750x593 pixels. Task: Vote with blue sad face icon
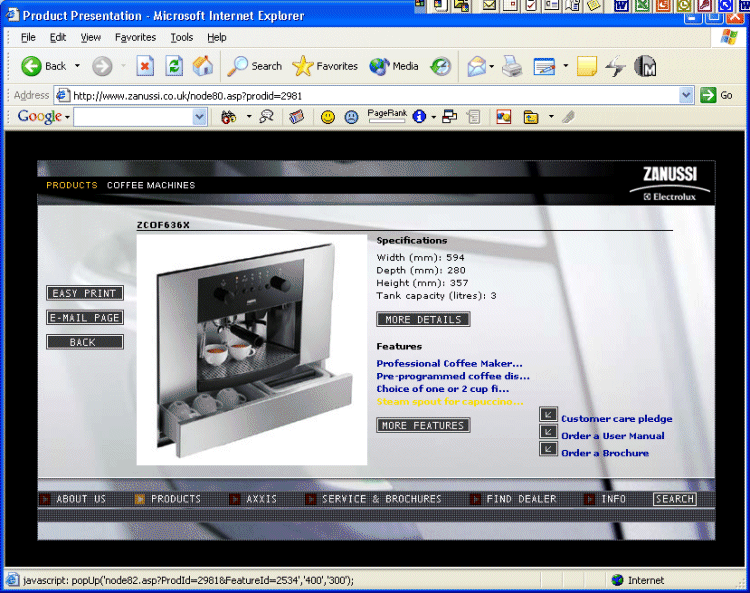click(352, 117)
